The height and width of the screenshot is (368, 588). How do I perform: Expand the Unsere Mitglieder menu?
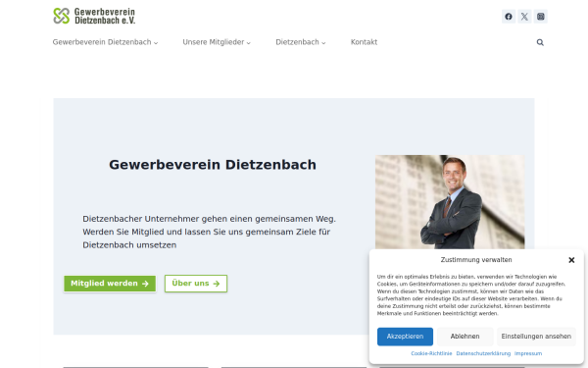click(217, 42)
